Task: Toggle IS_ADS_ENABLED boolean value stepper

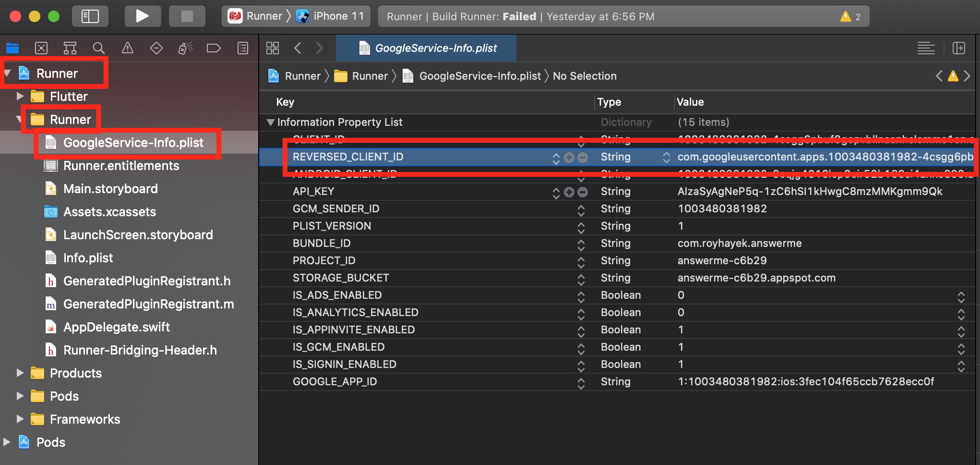Action: pyautogui.click(x=961, y=297)
